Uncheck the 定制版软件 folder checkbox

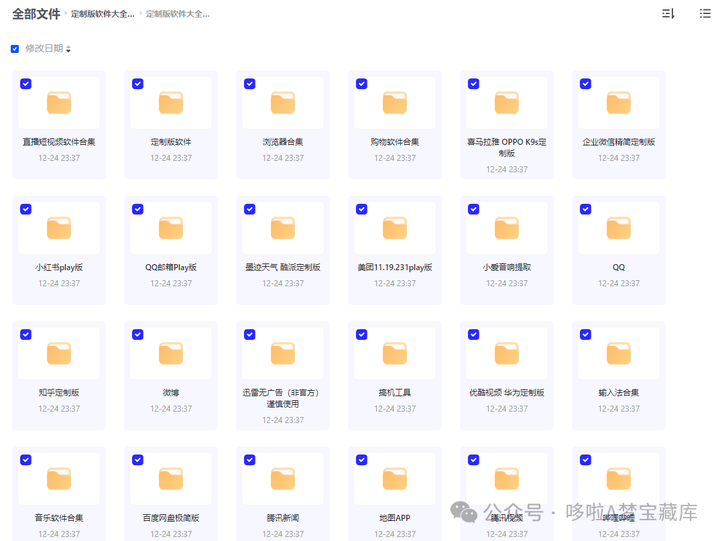138,84
